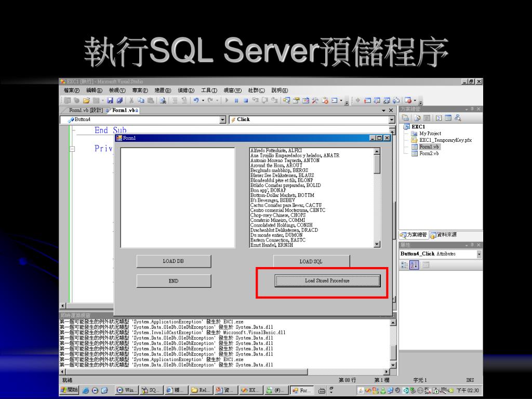This screenshot has width=532, height=399.
Task: Open file using the toolbar folder icon
Action: [x=86, y=100]
